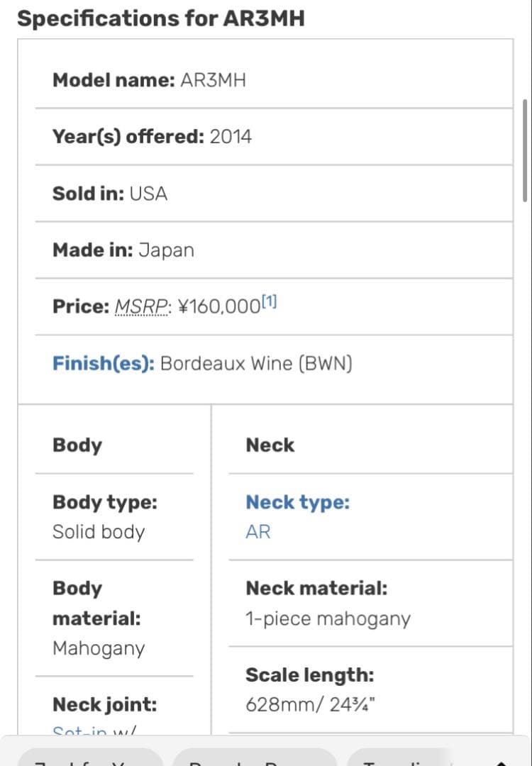Click the Made in Japan row
Screen dimensions: 532x766
pyautogui.click(x=123, y=250)
